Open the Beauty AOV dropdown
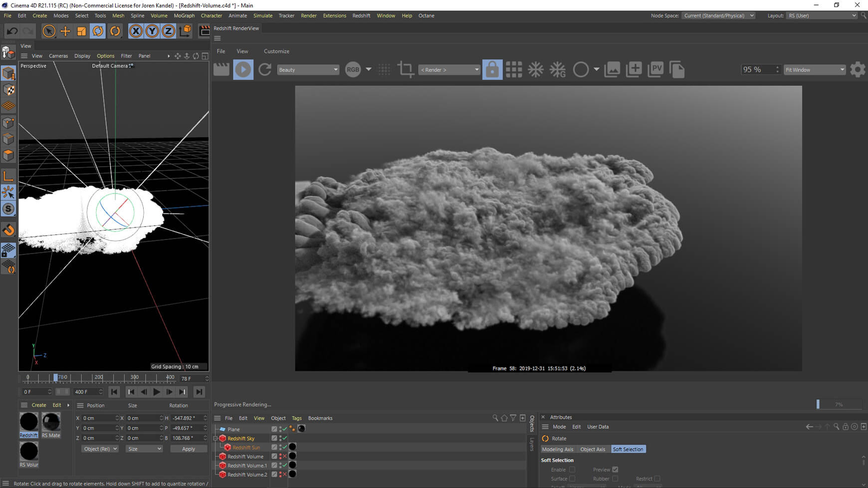The image size is (868, 488). (x=308, y=70)
